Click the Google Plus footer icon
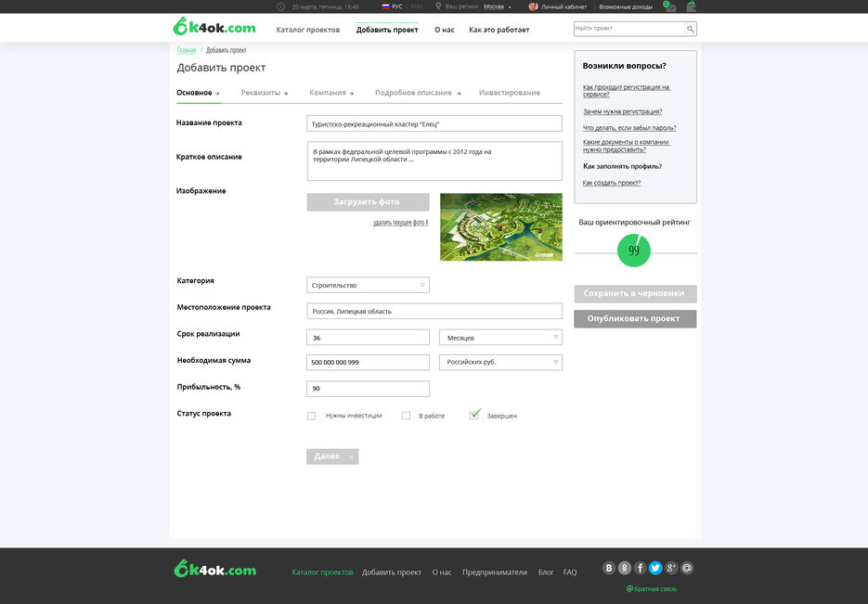 point(671,568)
